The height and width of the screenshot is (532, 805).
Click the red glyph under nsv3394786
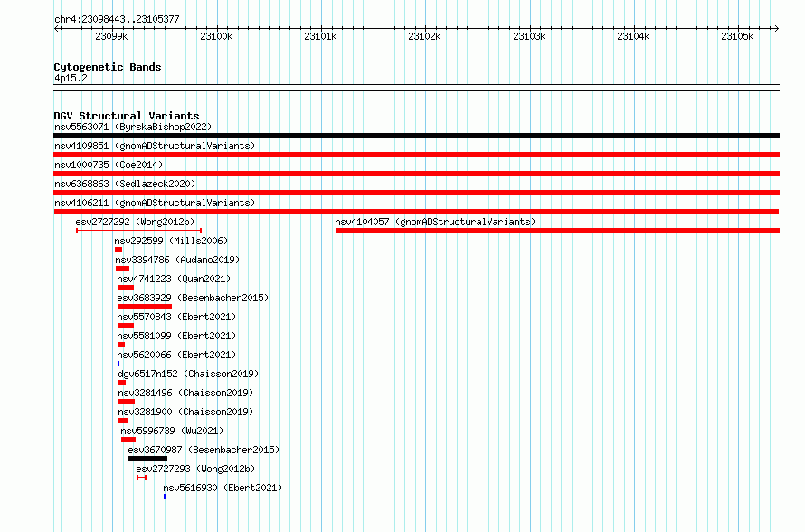pos(122,269)
